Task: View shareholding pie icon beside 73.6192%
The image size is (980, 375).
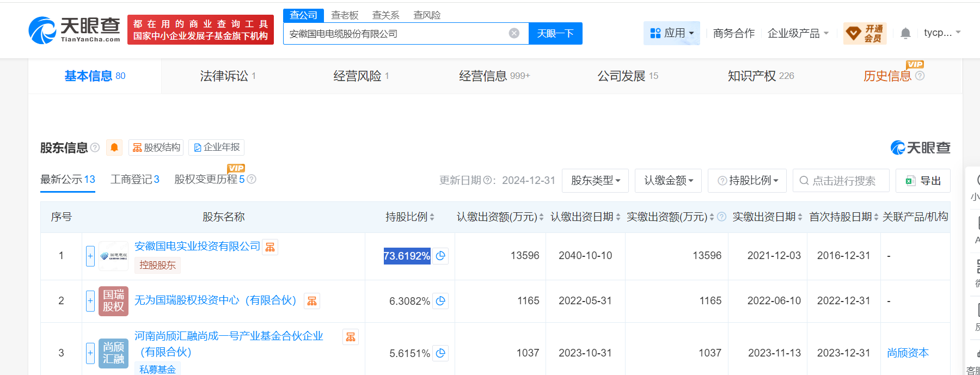Action: click(x=441, y=256)
